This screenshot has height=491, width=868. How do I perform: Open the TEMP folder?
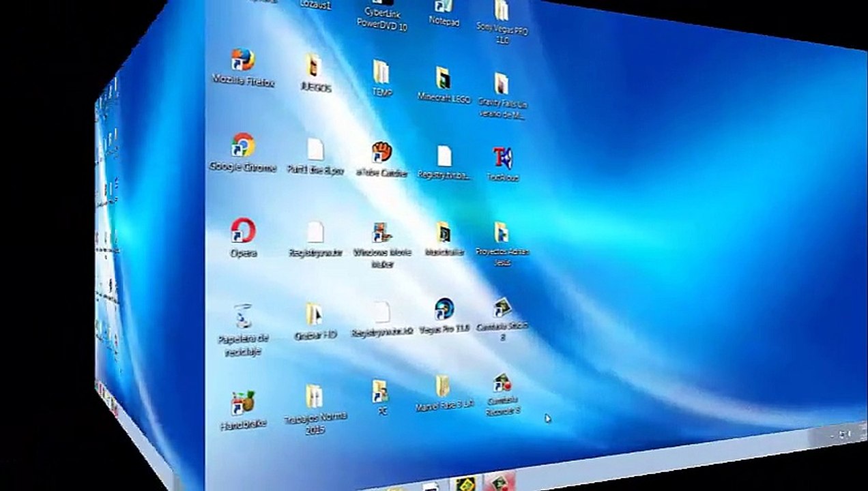click(381, 72)
